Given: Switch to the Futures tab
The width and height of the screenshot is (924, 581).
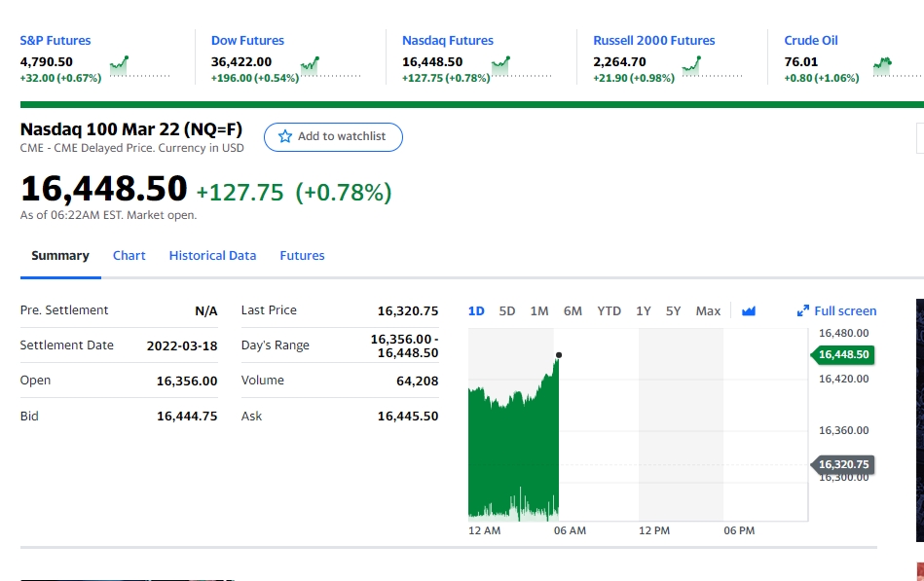Looking at the screenshot, I should 302,256.
